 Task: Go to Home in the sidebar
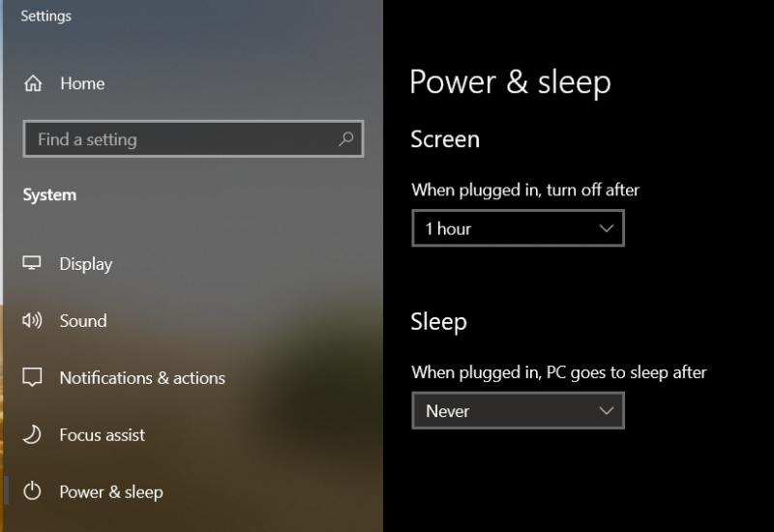point(82,83)
